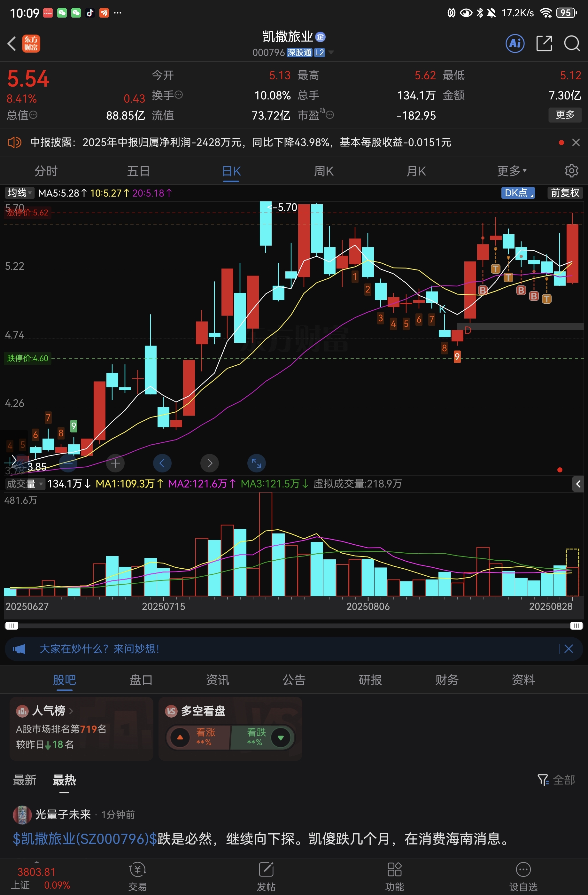The width and height of the screenshot is (588, 895).
Task: Open the AI assistant icon
Action: pos(515,43)
